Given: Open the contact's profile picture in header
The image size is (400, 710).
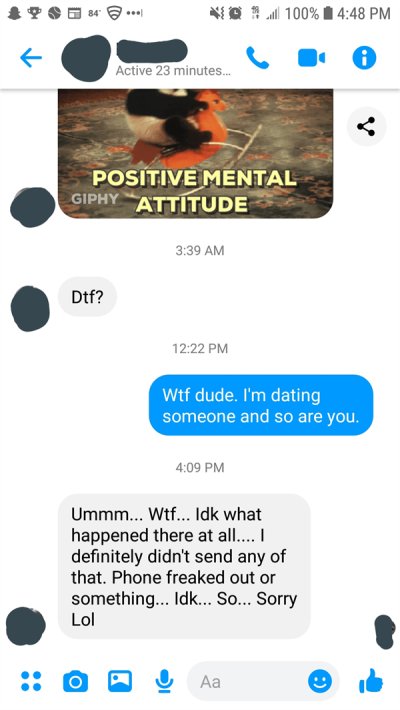Looking at the screenshot, I should (x=86, y=58).
